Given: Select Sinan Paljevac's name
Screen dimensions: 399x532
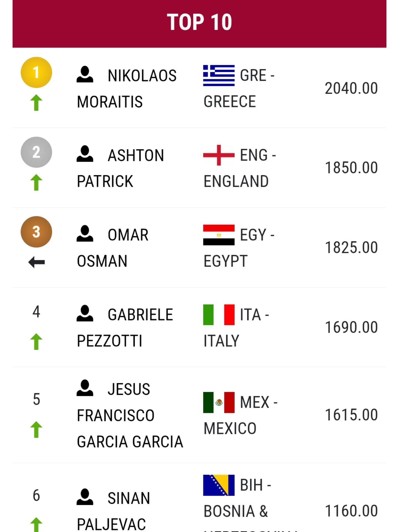Looking at the screenshot, I should point(113,511).
